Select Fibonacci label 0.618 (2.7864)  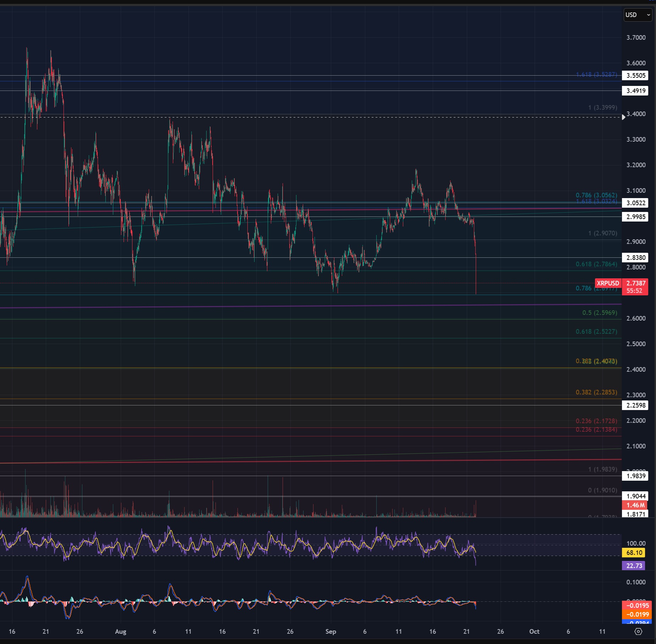[596, 264]
